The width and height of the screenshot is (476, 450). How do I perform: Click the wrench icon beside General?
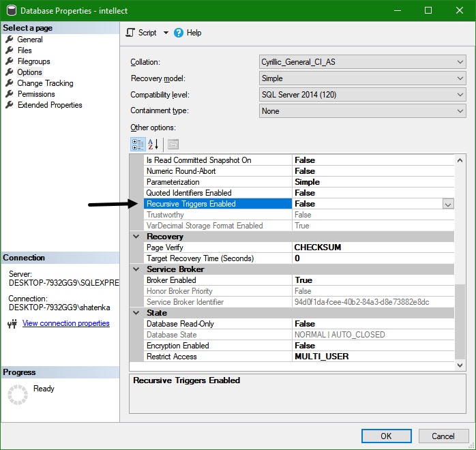tap(10, 40)
